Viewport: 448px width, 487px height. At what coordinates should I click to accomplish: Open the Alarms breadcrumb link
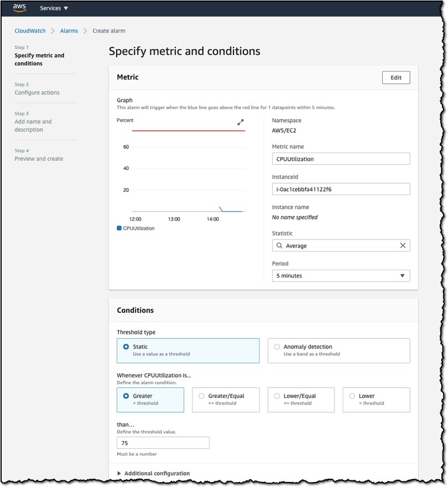(69, 31)
